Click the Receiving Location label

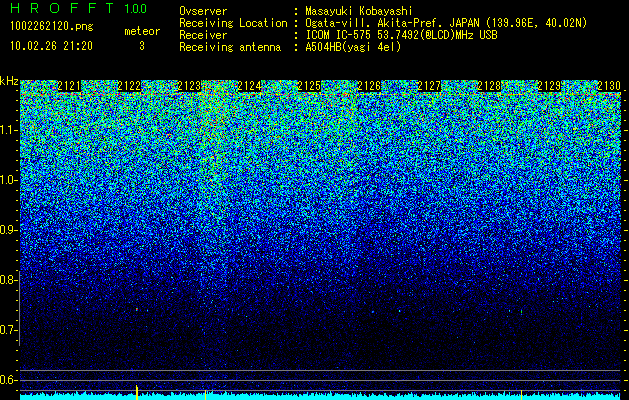(233, 23)
